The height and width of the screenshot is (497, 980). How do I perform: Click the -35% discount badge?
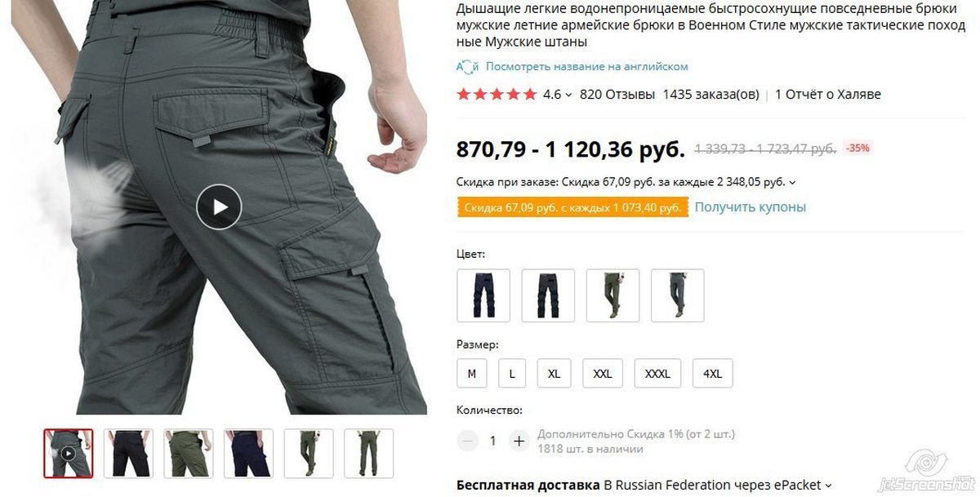tap(857, 149)
